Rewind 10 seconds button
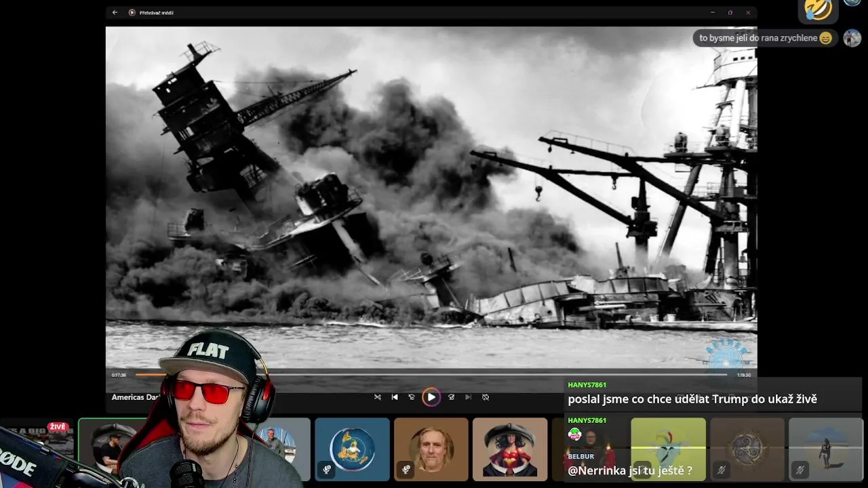 (412, 397)
